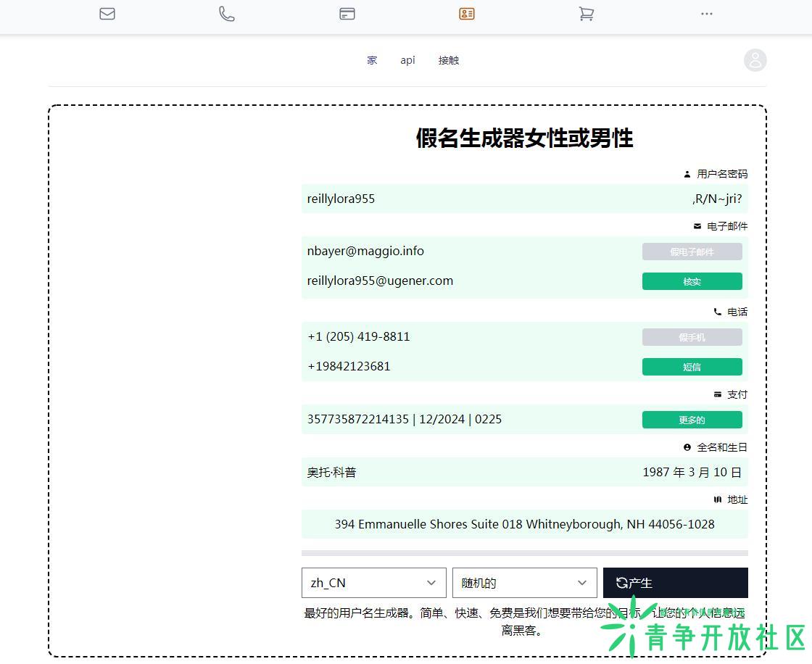
Task: Click the 电子邮件 section label
Action: click(727, 226)
